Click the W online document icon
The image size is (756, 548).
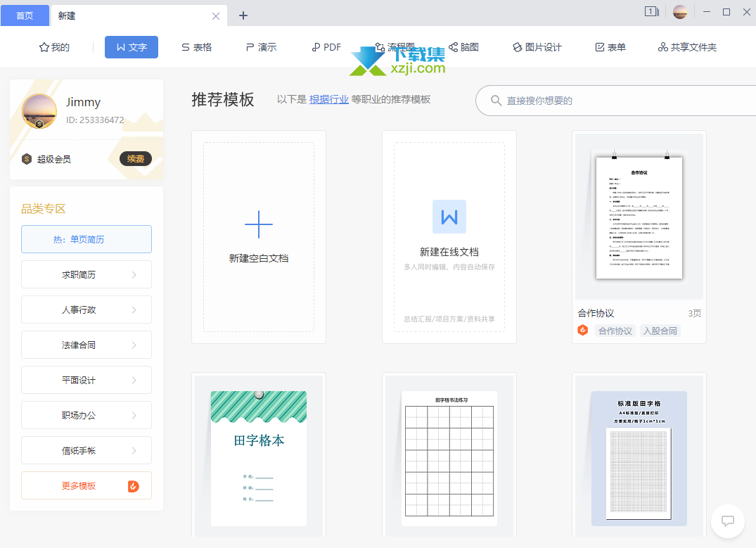[449, 217]
